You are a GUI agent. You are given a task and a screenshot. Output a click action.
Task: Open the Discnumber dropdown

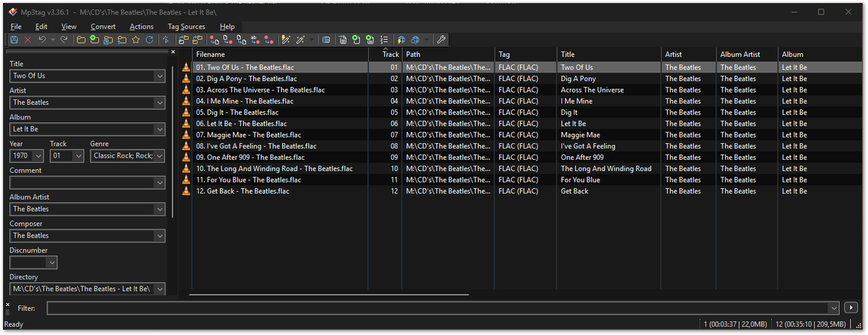(x=51, y=263)
